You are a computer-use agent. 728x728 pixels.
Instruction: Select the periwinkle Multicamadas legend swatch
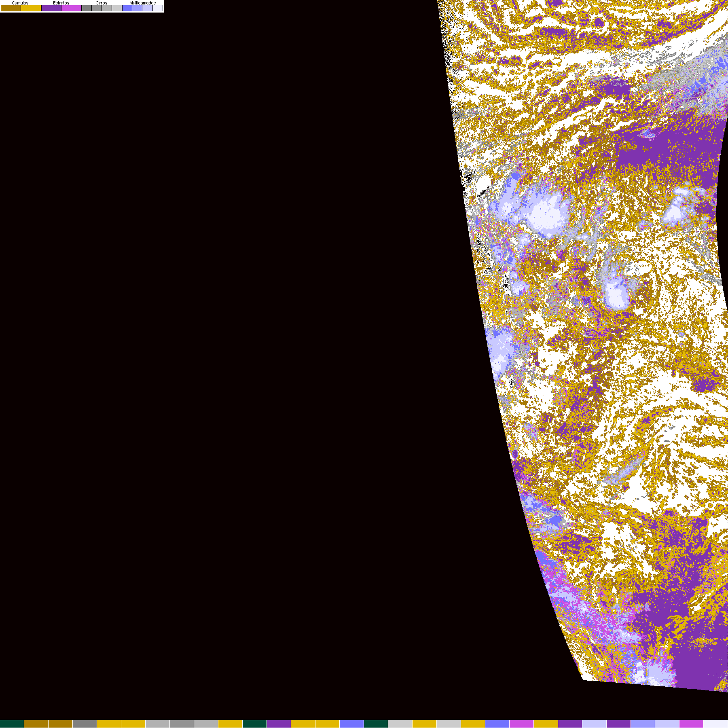(x=137, y=8)
